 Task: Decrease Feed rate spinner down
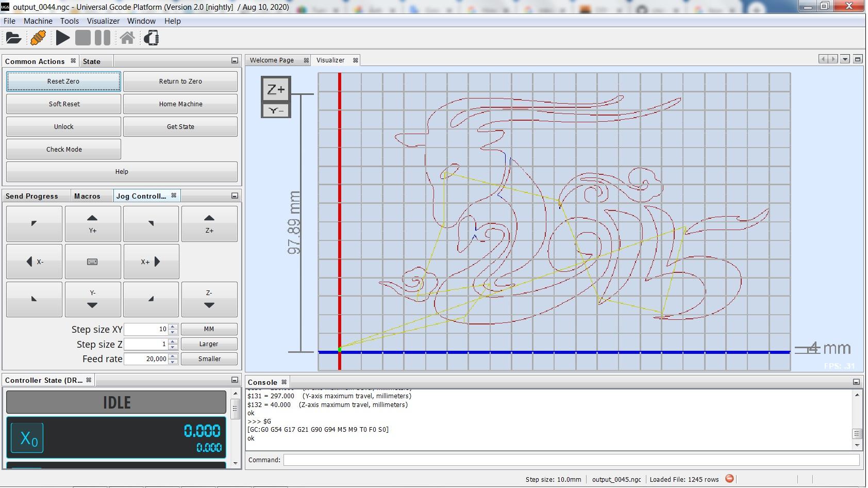coord(173,362)
